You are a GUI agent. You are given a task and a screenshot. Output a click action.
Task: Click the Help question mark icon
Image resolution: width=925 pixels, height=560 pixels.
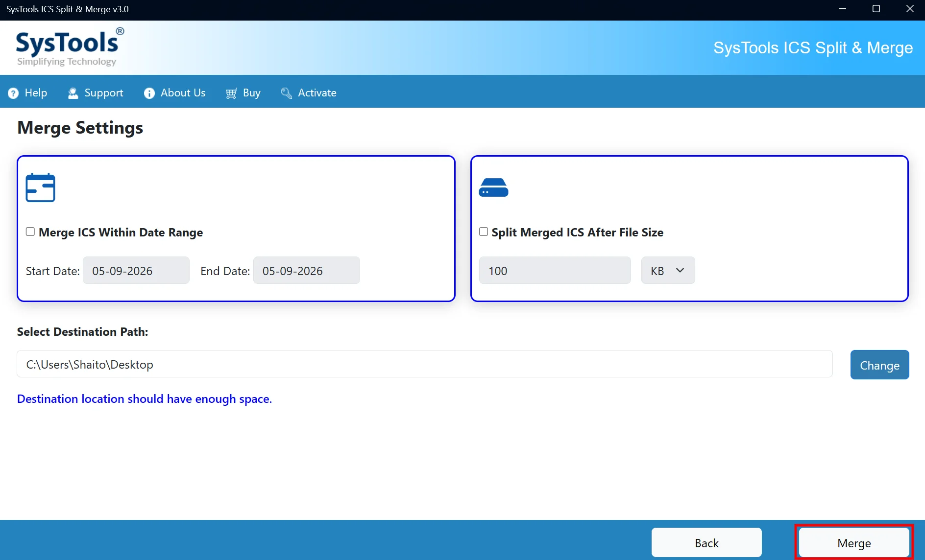click(13, 93)
